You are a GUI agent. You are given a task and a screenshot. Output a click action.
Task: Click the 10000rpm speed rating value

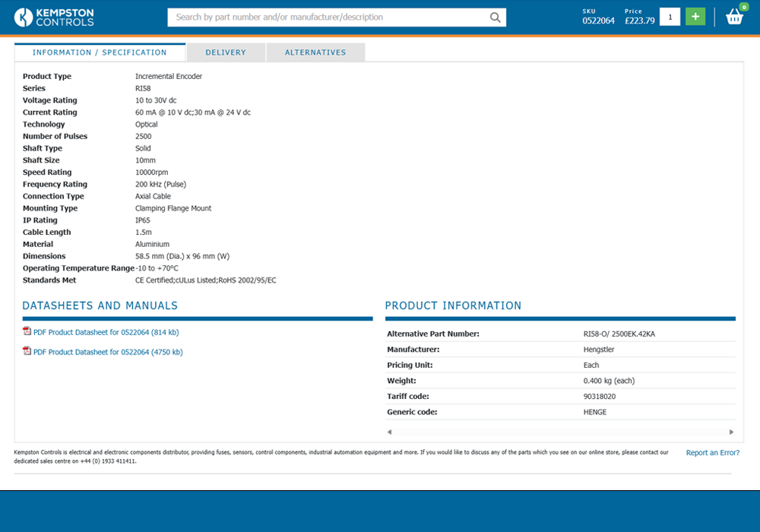(152, 173)
